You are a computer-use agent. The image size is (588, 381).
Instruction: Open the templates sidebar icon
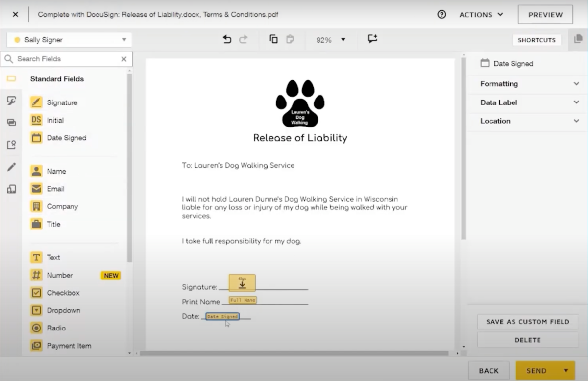(11, 189)
